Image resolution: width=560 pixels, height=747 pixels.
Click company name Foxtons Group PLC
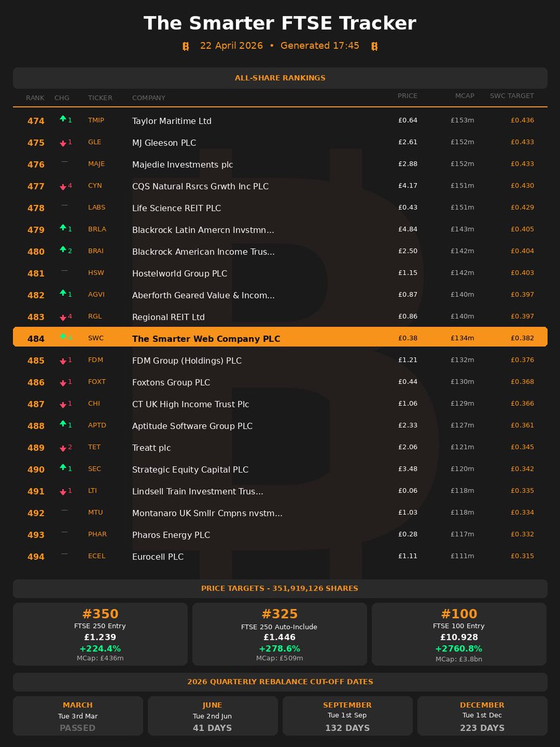coord(171,382)
